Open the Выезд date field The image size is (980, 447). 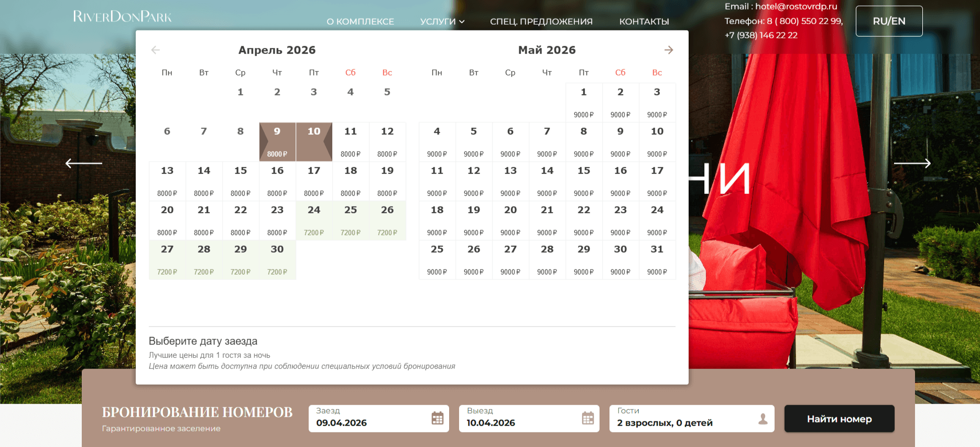pos(529,419)
